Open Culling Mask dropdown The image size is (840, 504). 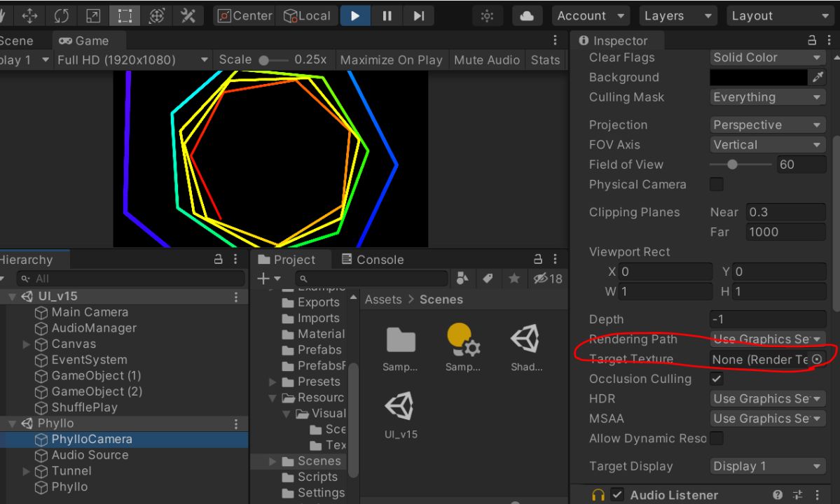point(767,97)
